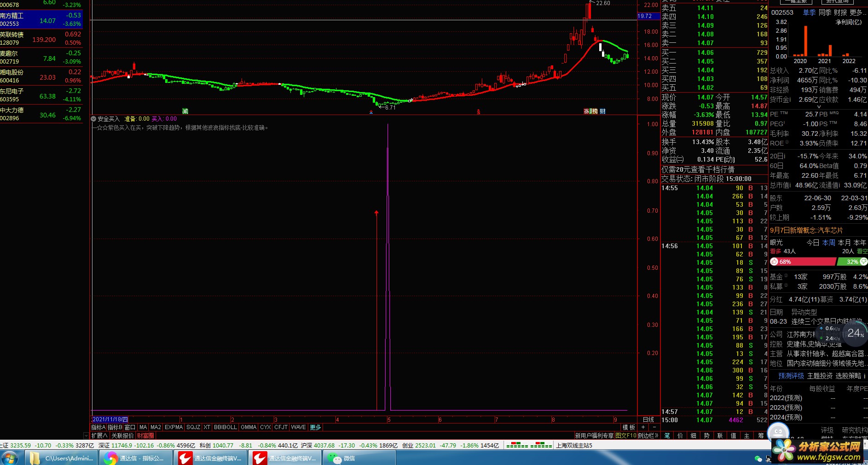Select 南方精工 002553 in watchlist
The image size is (868, 465).
pyautogui.click(x=41, y=19)
